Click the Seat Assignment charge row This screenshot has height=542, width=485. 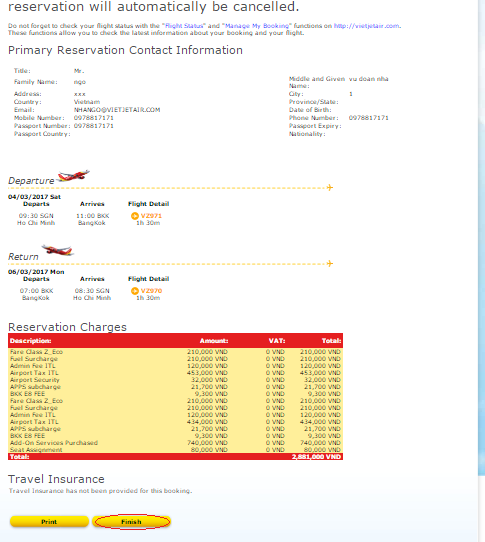pyautogui.click(x=175, y=450)
